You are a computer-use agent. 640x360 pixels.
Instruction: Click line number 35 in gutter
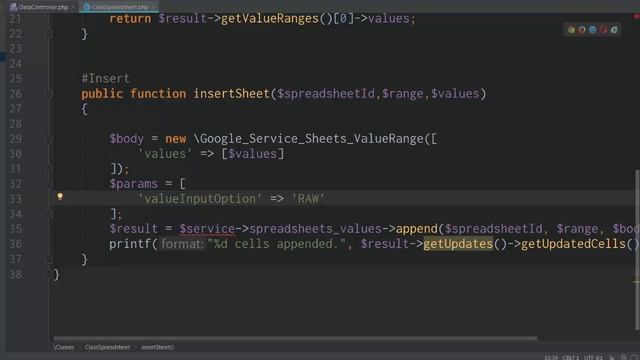point(16,229)
